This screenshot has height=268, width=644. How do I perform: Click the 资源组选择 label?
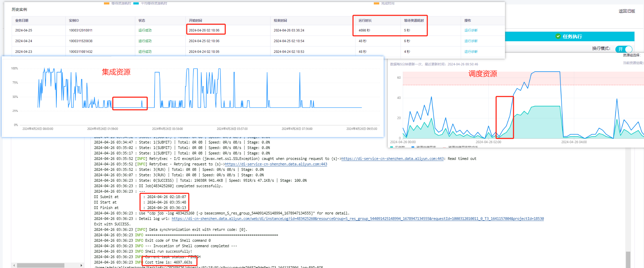(632, 55)
